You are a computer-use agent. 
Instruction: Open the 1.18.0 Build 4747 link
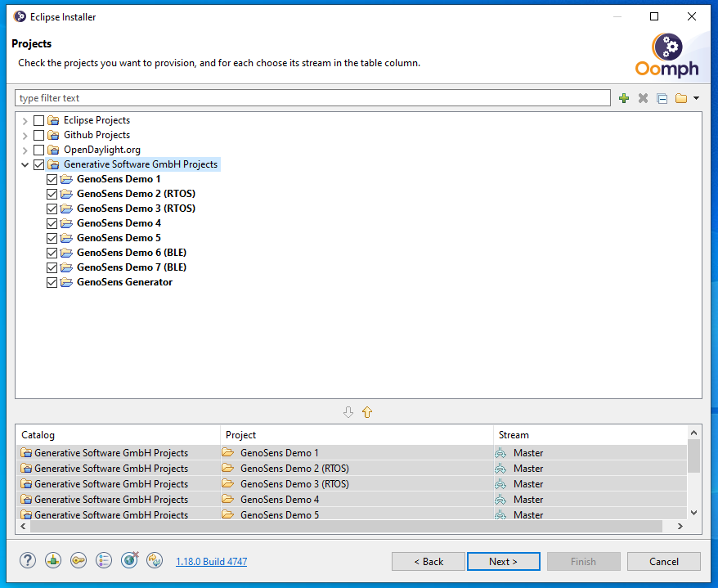point(212,562)
